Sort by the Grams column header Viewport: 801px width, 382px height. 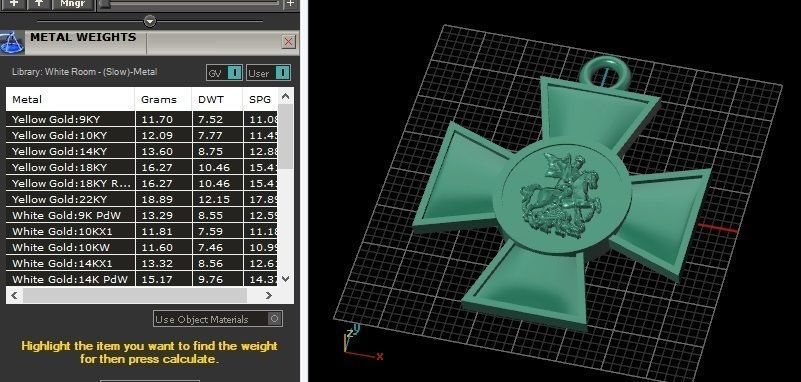[163, 100]
